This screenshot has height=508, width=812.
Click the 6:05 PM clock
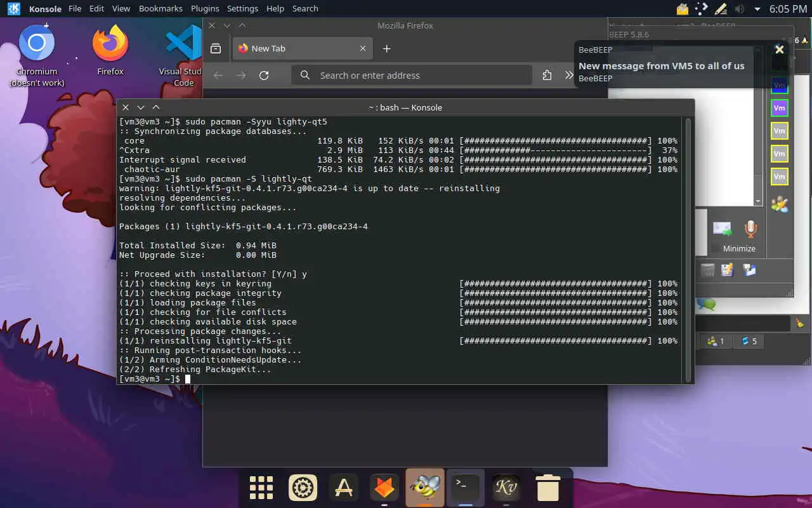(788, 9)
